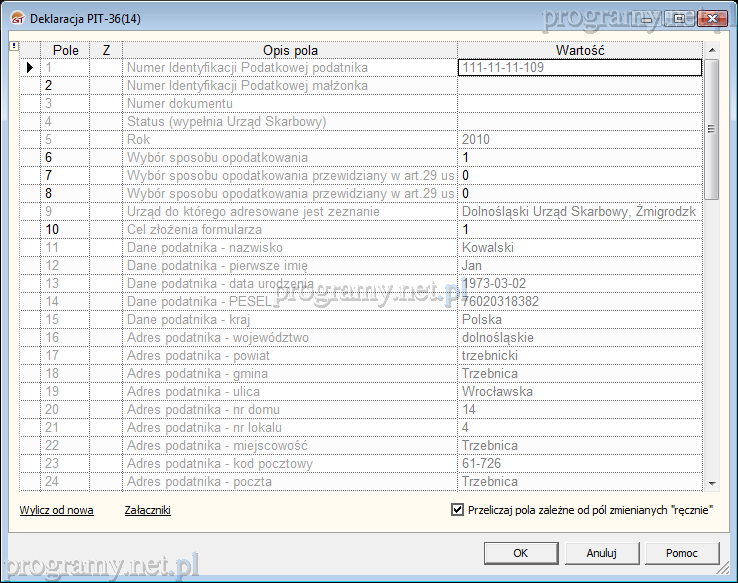
Task: Click the Wybór sposobu opodatkowania value in row 6
Action: point(579,158)
